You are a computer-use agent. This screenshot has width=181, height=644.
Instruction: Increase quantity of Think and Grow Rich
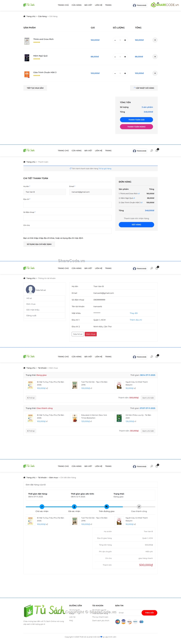pos(125,40)
